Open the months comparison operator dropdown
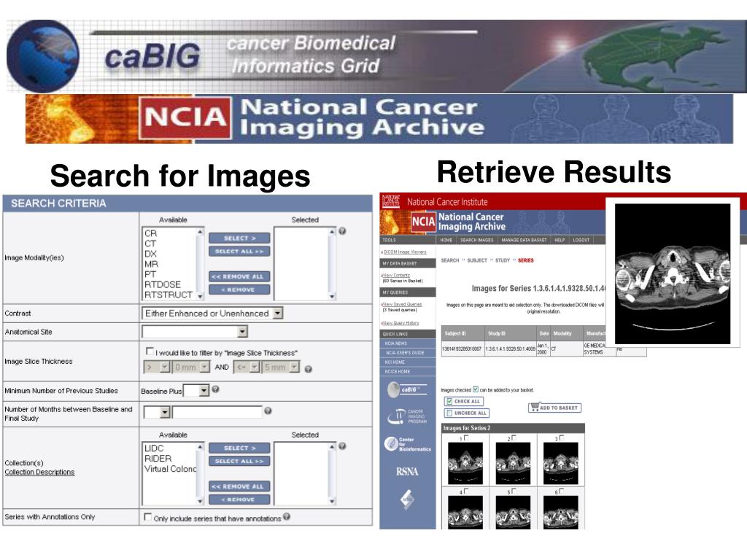The width and height of the screenshot is (747, 560). [x=158, y=412]
